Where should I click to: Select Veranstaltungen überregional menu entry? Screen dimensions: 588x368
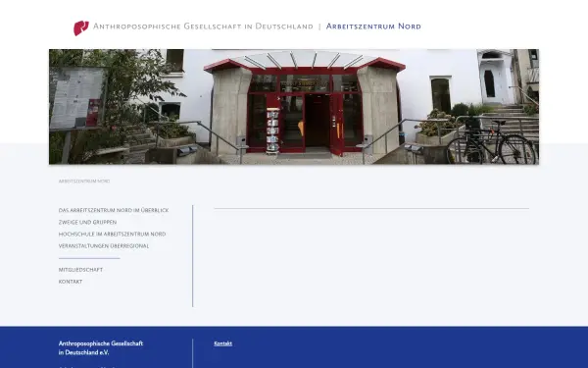point(104,246)
